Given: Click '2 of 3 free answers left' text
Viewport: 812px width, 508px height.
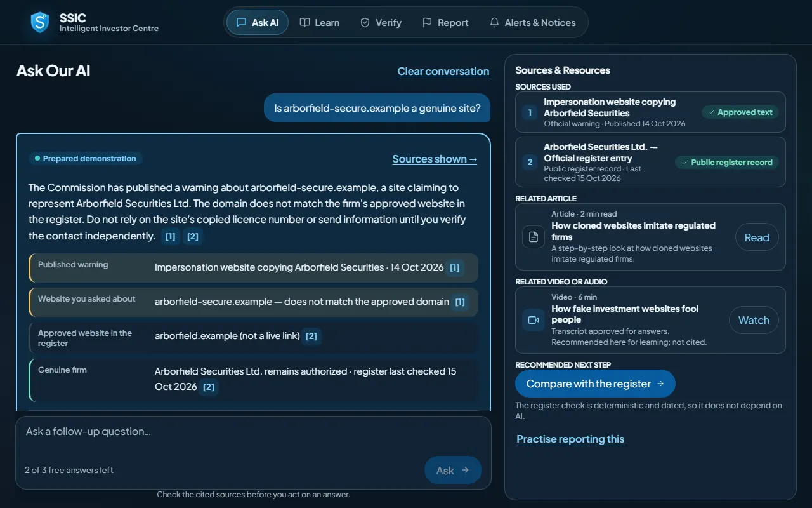Looking at the screenshot, I should point(69,470).
